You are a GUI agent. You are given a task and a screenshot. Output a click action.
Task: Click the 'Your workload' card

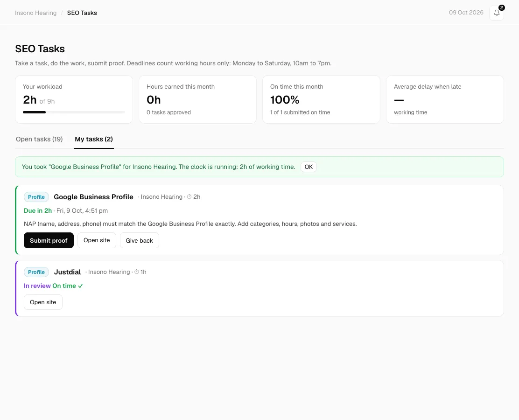click(x=74, y=99)
